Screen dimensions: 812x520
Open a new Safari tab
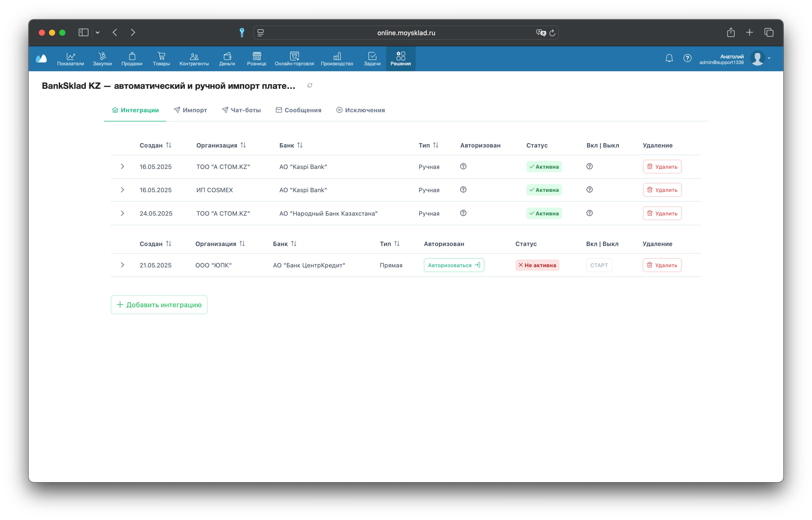pos(749,32)
